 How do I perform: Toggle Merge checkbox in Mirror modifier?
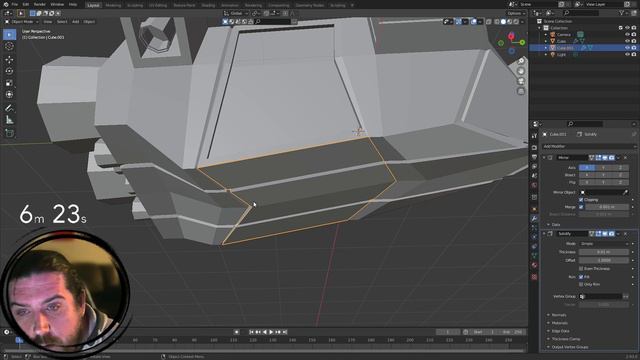click(581, 207)
